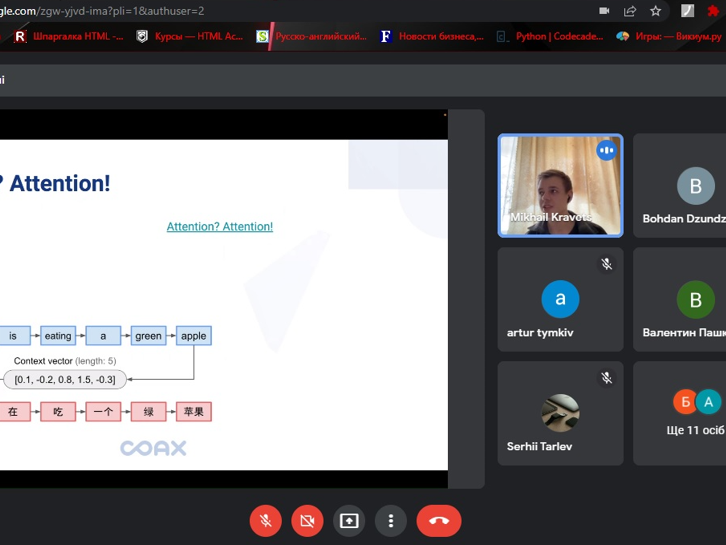Viewport: 726px width, 545px height.
Task: Open the Русско-английский bookmark
Action: (312, 37)
